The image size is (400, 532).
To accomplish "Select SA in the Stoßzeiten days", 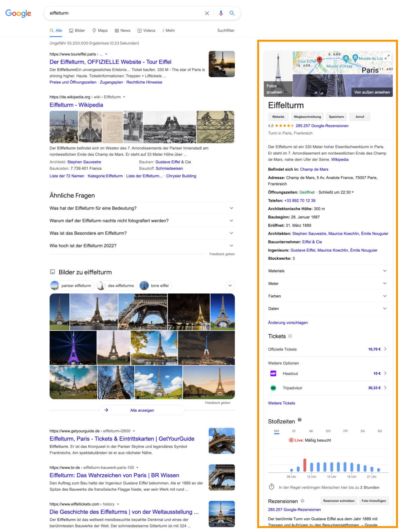I will pyautogui.click(x=363, y=431).
